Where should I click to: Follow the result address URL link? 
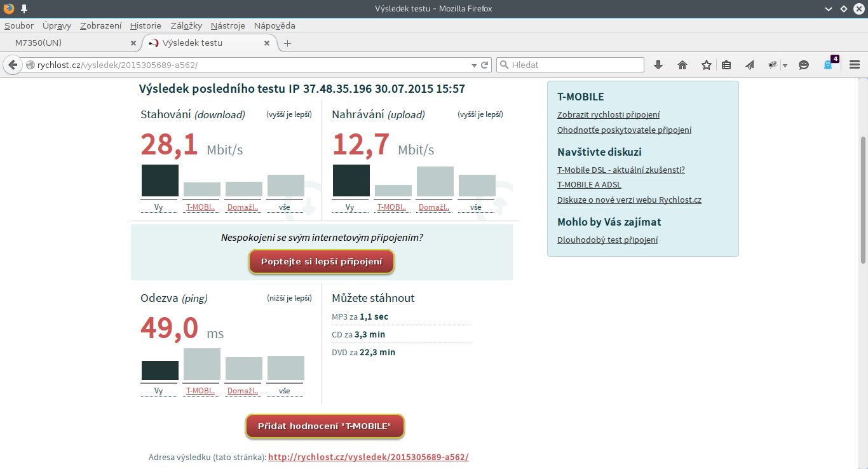[369, 457]
